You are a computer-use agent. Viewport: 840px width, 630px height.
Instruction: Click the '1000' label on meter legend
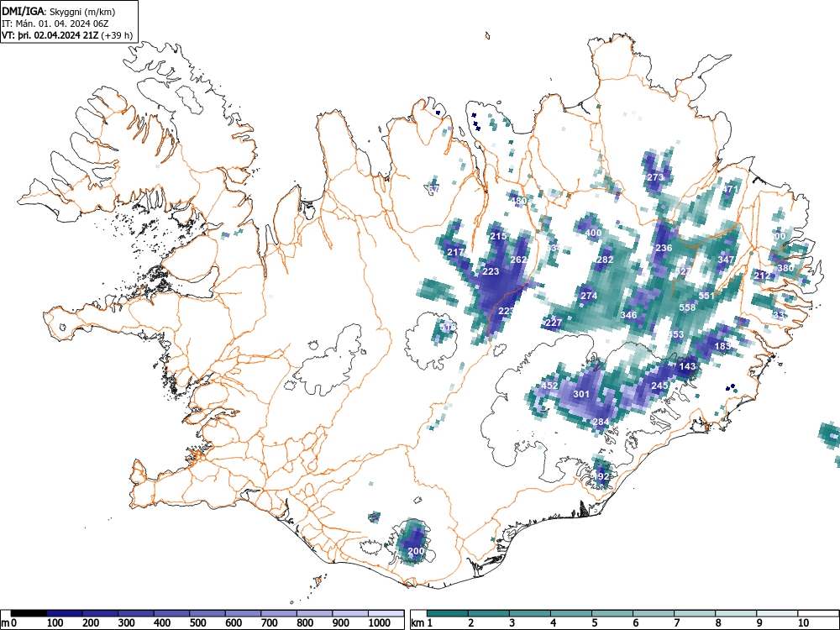(x=380, y=623)
